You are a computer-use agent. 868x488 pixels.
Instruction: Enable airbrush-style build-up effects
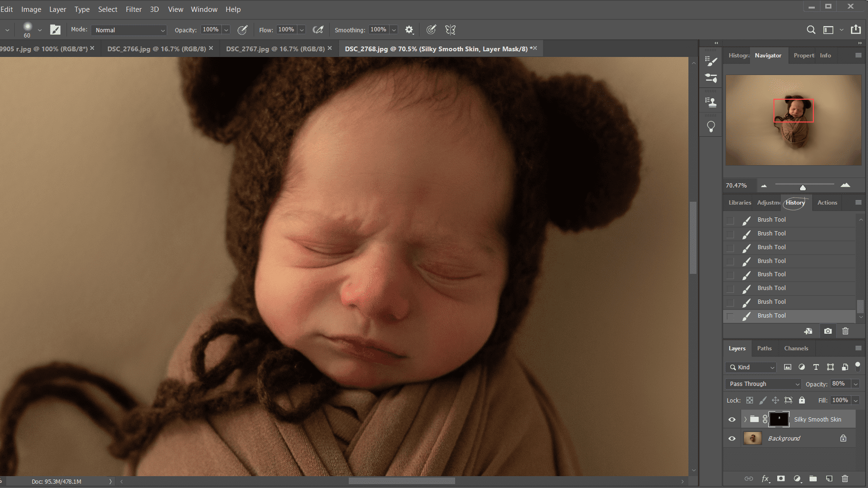click(x=318, y=30)
